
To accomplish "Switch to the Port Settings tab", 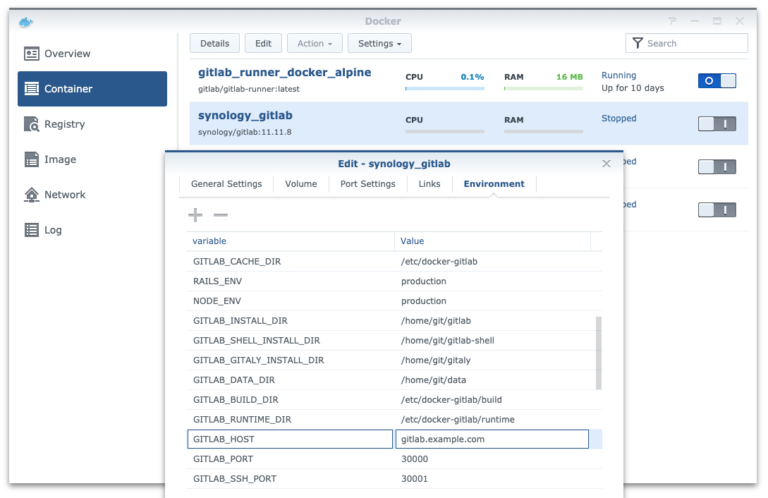I will (367, 184).
